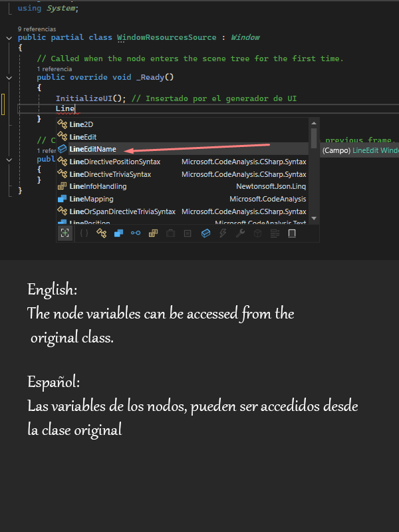This screenshot has width=399, height=532.
Task: Click the completion list scrollbar thumb
Action: pyautogui.click(x=314, y=138)
